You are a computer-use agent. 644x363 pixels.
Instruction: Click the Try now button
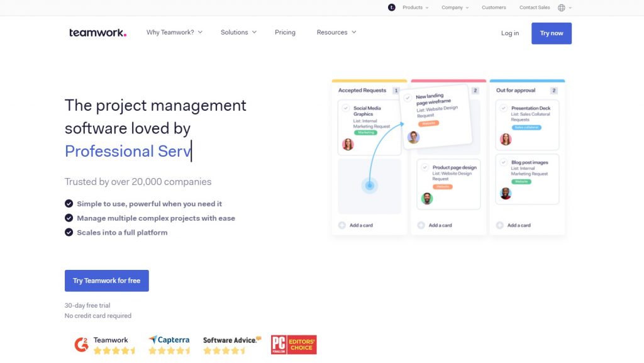[x=551, y=33]
